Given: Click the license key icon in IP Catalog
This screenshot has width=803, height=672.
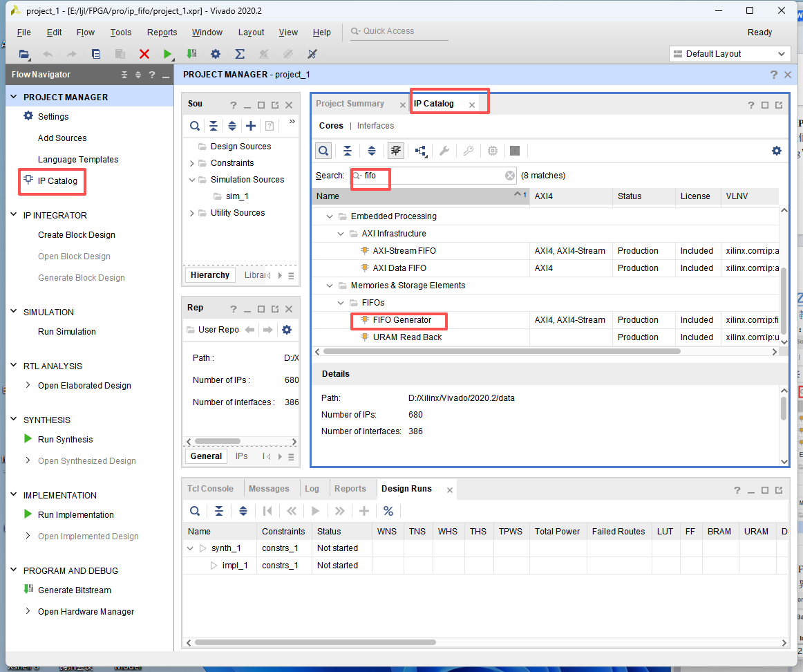Looking at the screenshot, I should (468, 151).
